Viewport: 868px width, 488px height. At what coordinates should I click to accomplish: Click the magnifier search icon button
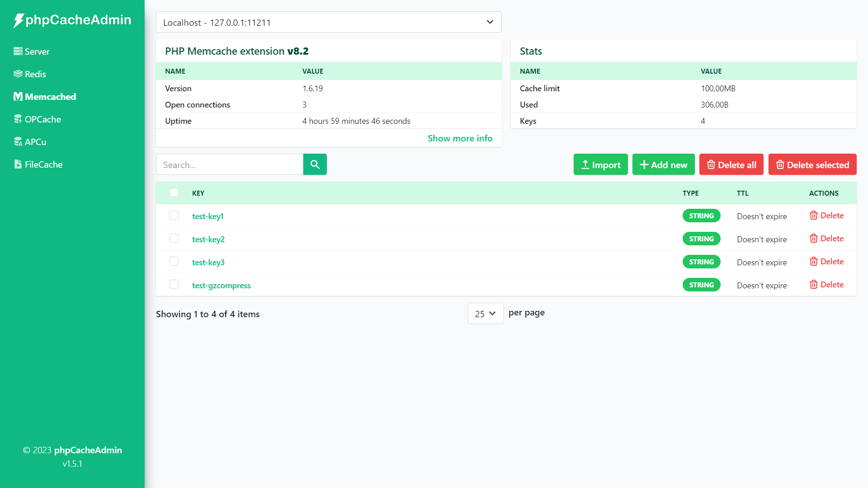click(315, 164)
